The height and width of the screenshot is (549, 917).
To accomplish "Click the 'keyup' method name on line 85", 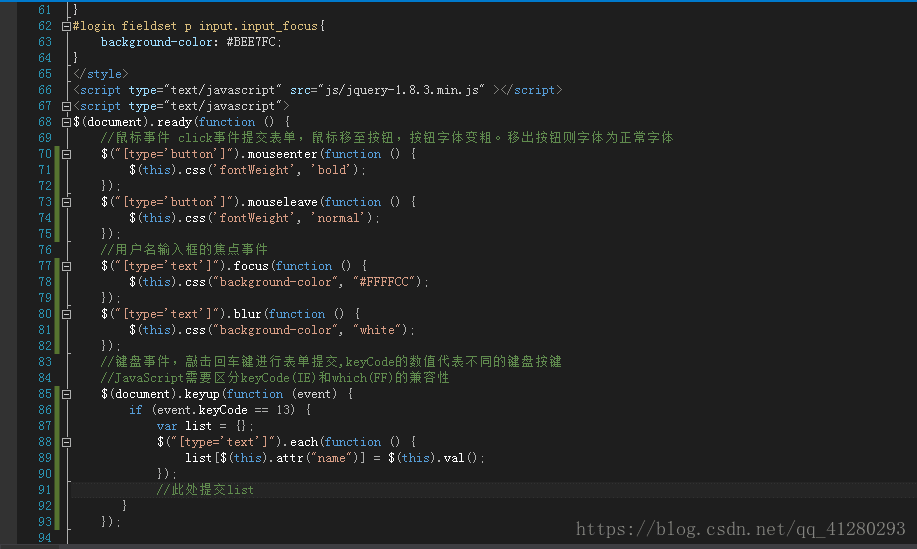I will 202,395.
